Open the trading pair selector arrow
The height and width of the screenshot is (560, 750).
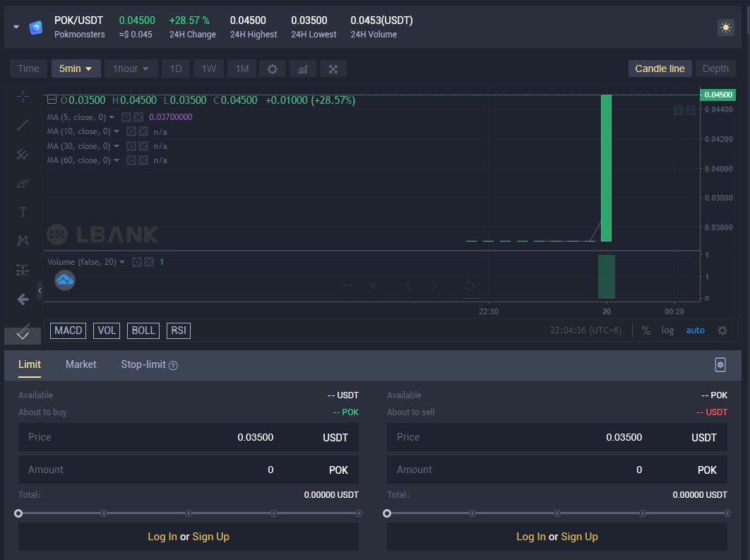coord(16,27)
